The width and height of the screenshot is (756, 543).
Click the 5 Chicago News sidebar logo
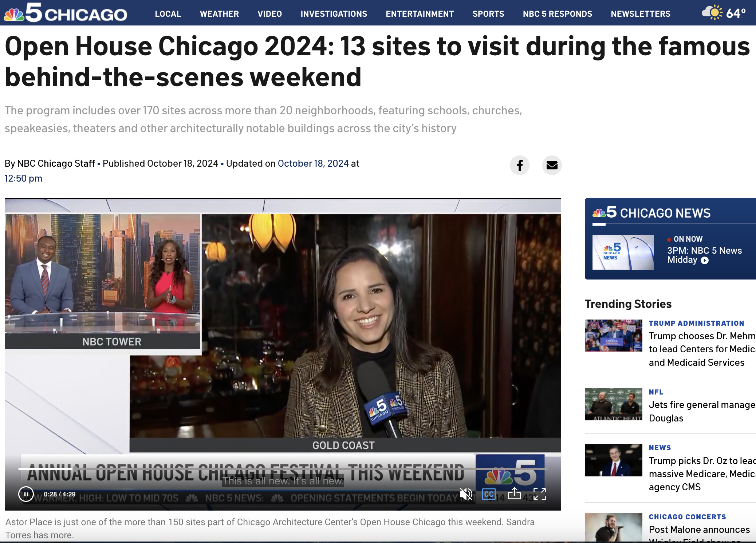click(x=651, y=213)
